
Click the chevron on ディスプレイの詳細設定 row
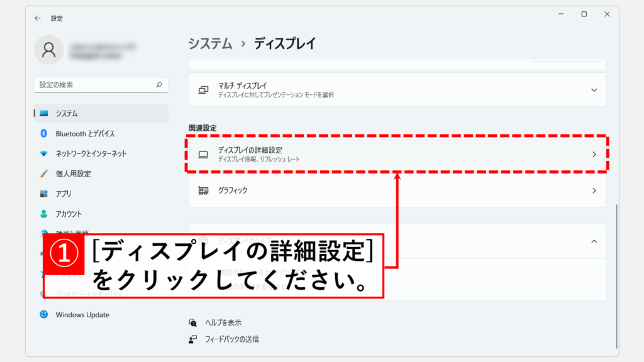coord(594,154)
